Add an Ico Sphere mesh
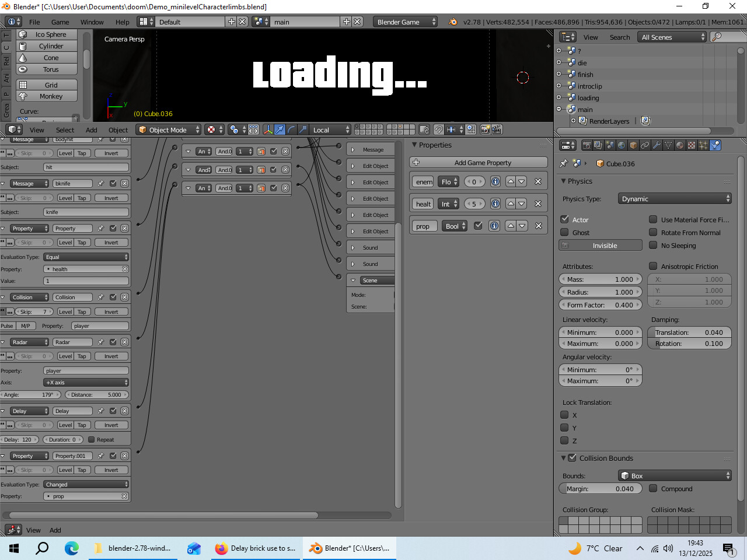 (47, 34)
